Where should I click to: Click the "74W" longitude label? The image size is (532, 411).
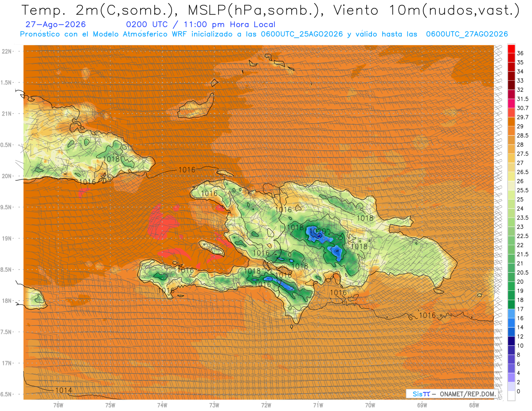click(162, 405)
